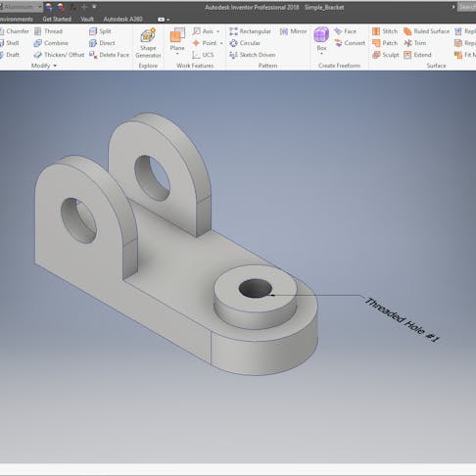
Task: Select the Shell tool
Action: coord(10,43)
